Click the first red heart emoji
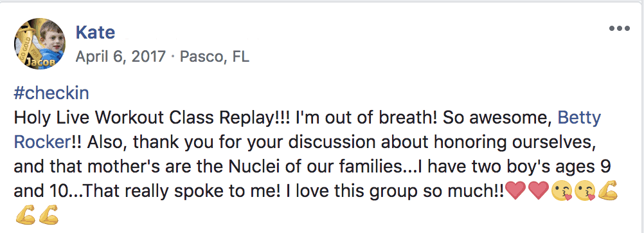The height and width of the screenshot is (233, 644). (x=515, y=191)
